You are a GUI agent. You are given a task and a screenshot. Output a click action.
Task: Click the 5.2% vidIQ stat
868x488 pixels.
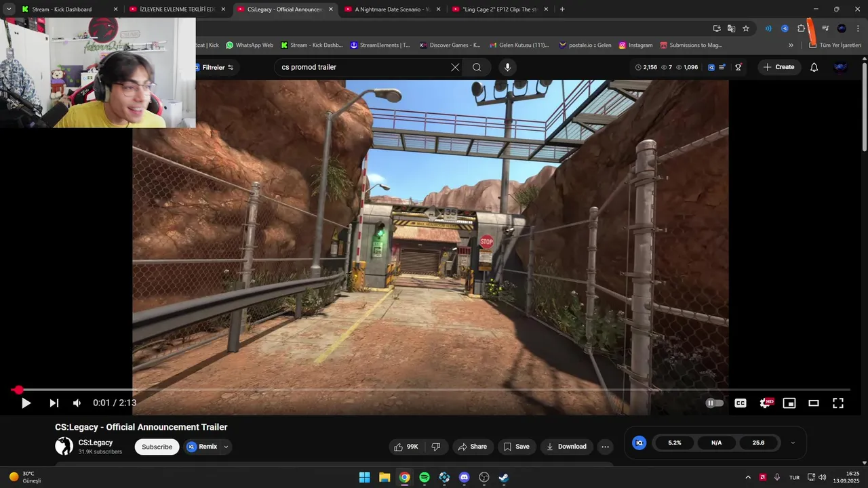pyautogui.click(x=675, y=443)
